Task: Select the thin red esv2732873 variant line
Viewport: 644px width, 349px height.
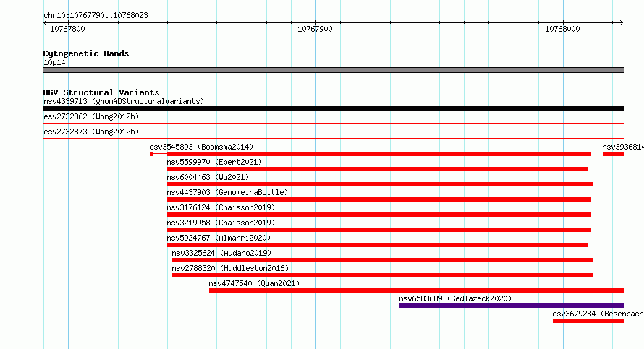Action: 333,138
